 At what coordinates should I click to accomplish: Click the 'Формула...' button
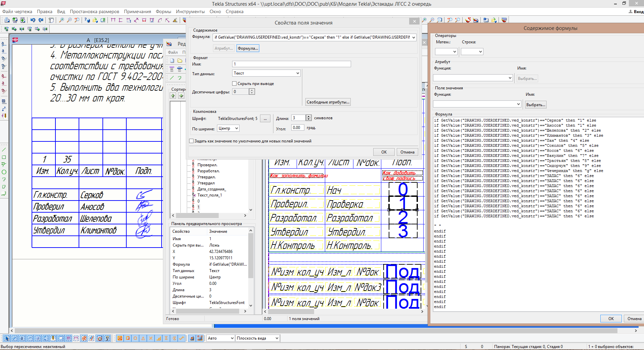coord(248,48)
